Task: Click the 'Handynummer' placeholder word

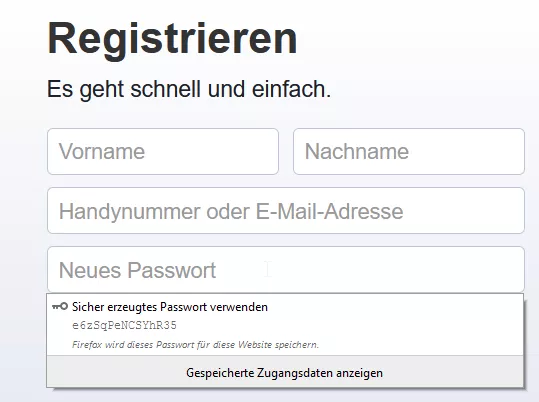Action: pos(129,211)
